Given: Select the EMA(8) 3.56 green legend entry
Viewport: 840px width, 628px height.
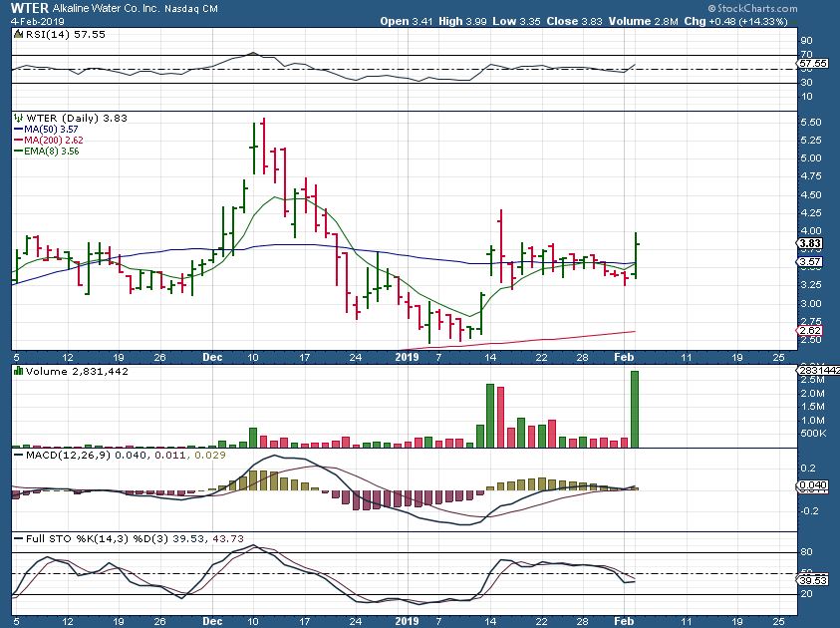Looking at the screenshot, I should click(x=47, y=152).
